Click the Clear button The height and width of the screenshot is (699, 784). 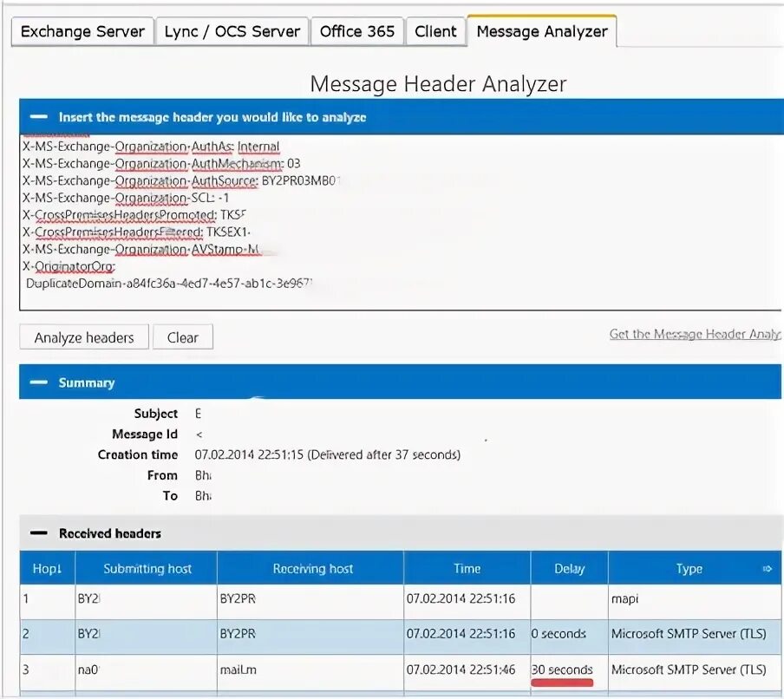point(182,337)
